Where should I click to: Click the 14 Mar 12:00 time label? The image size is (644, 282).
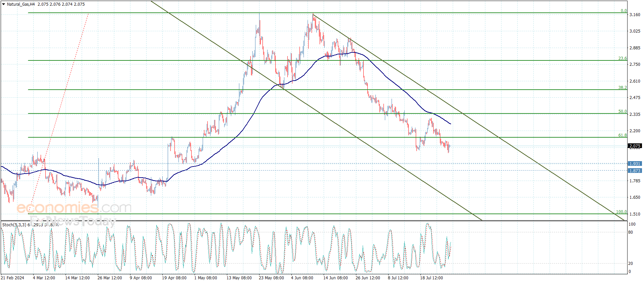point(77,278)
